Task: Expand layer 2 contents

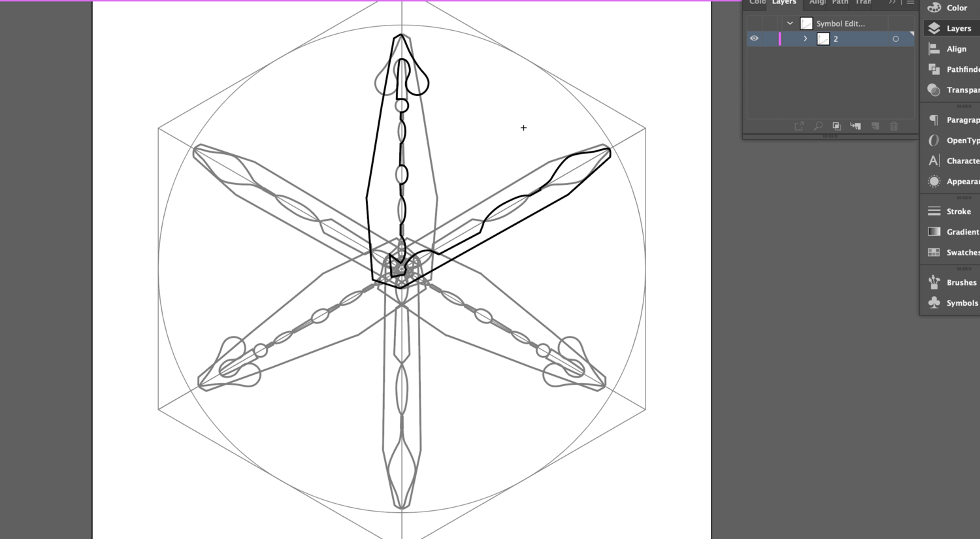Action: point(806,39)
